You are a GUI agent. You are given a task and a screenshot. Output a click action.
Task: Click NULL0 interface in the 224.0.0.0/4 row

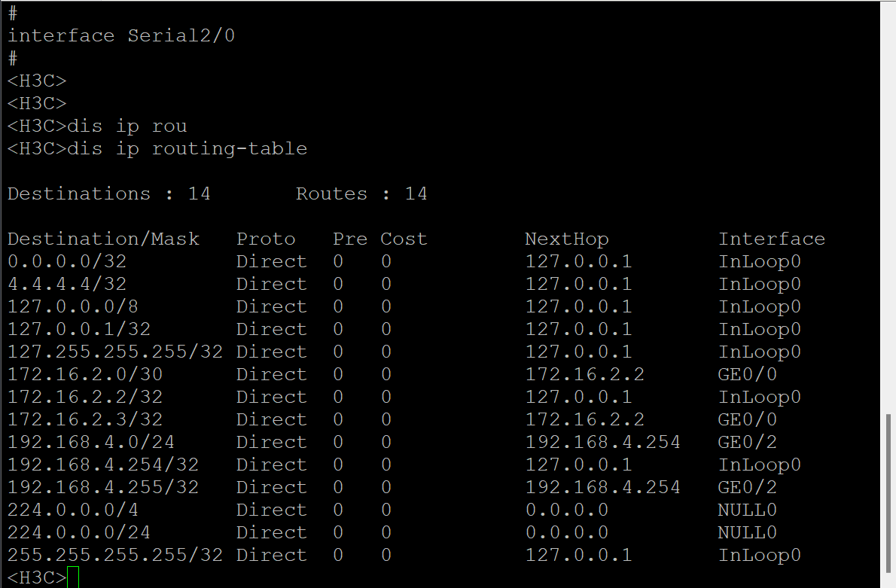pos(747,510)
